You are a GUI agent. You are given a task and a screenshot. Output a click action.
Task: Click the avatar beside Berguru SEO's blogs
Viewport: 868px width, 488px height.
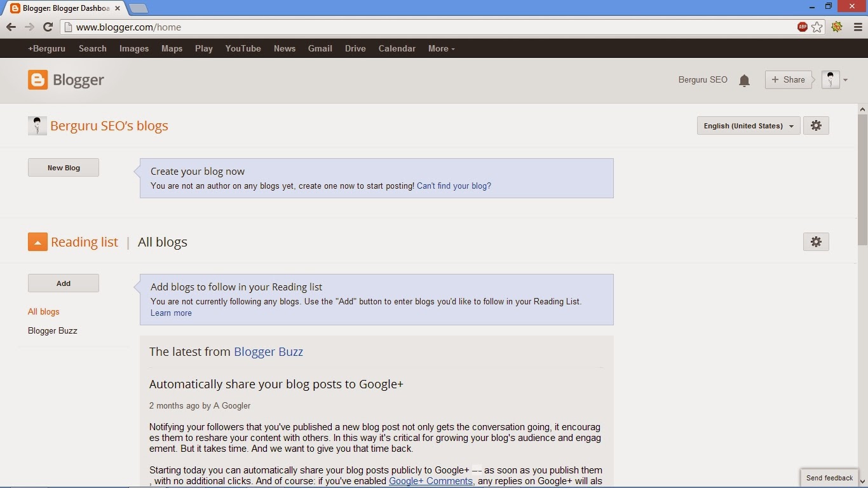pos(37,126)
